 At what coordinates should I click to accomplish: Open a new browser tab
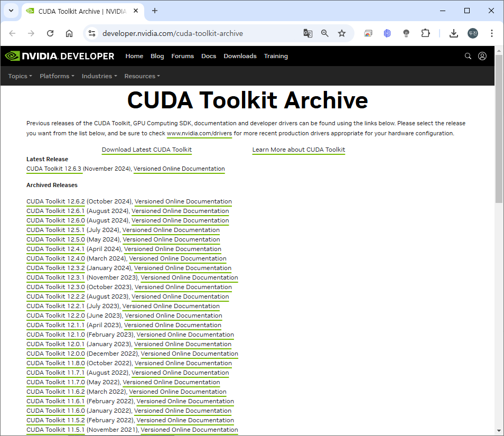coord(155,11)
